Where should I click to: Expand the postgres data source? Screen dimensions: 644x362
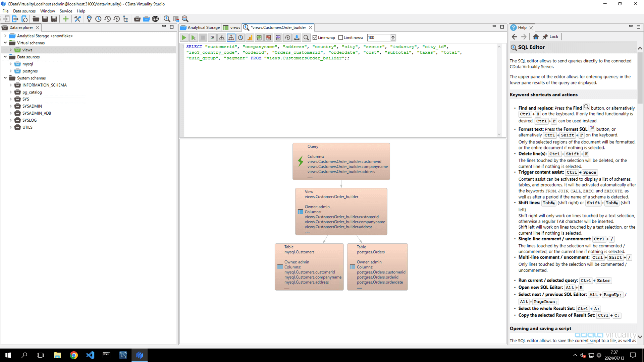(x=10, y=71)
